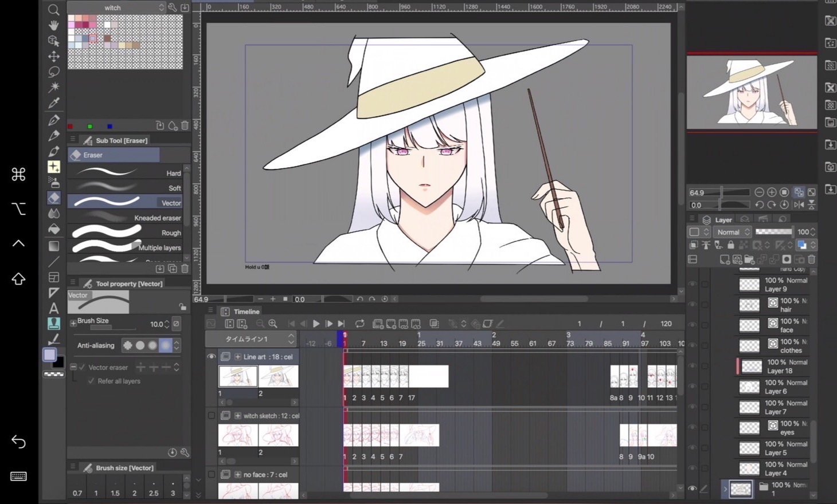Open color set wrench settings
Image resolution: width=837 pixels, height=504 pixels.
173,7
